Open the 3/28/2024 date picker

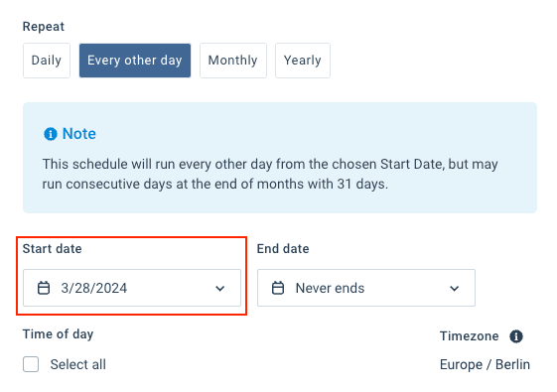(x=132, y=288)
